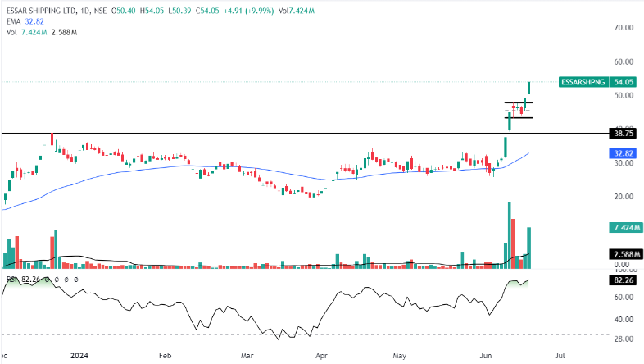The width and height of the screenshot is (644, 364).
Task: Click the 82.26 RSI value axis label
Action: 624,280
